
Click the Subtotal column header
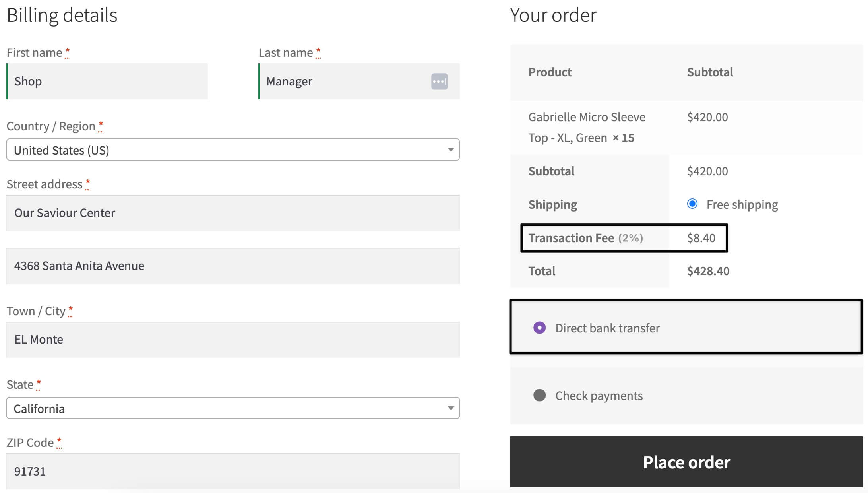[710, 72]
